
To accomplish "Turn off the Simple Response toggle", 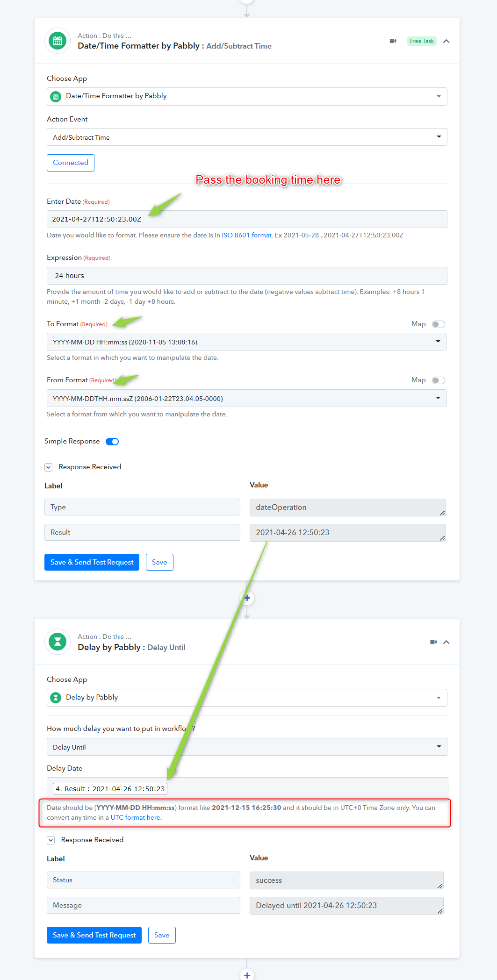I will 112,442.
